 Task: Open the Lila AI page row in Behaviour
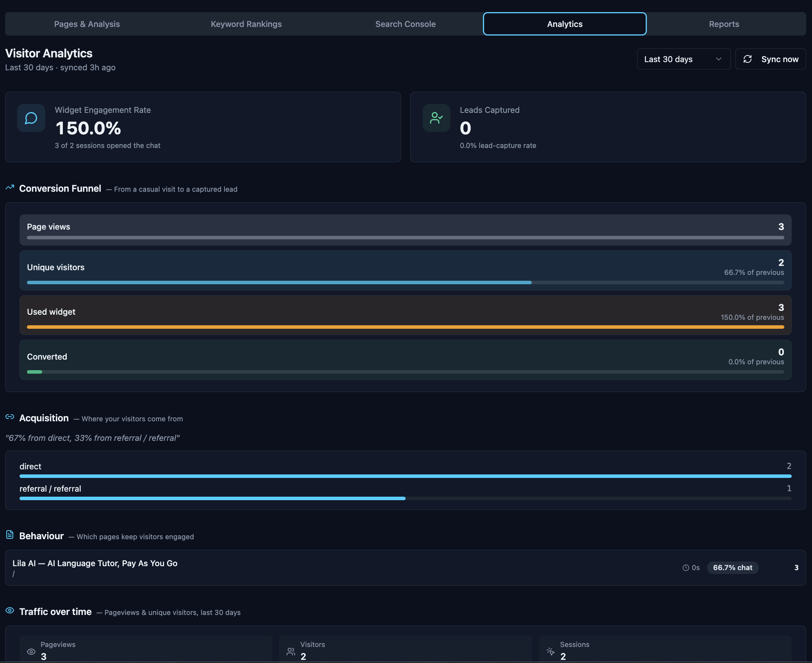(x=405, y=568)
